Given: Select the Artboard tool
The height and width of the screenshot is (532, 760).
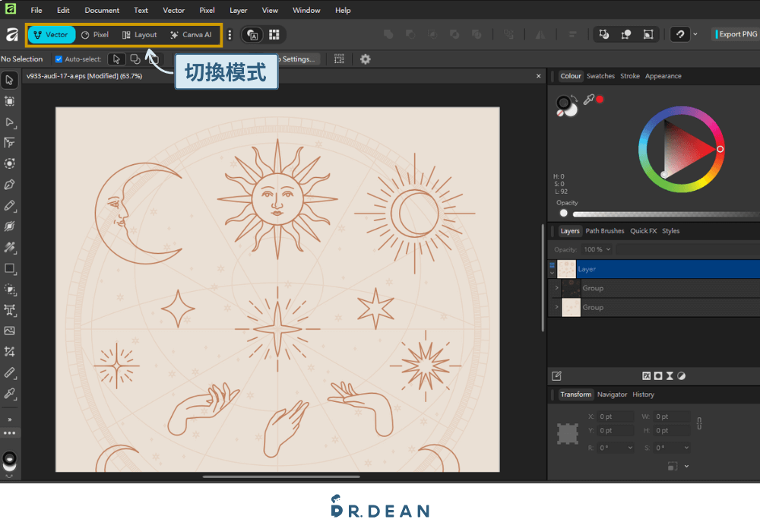Looking at the screenshot, I should tap(9, 101).
